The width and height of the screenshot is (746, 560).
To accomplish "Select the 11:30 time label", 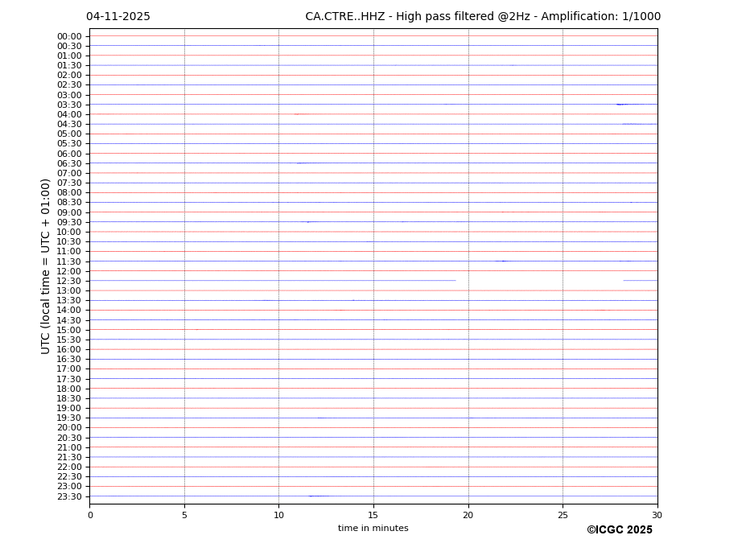I will pyautogui.click(x=69, y=261).
